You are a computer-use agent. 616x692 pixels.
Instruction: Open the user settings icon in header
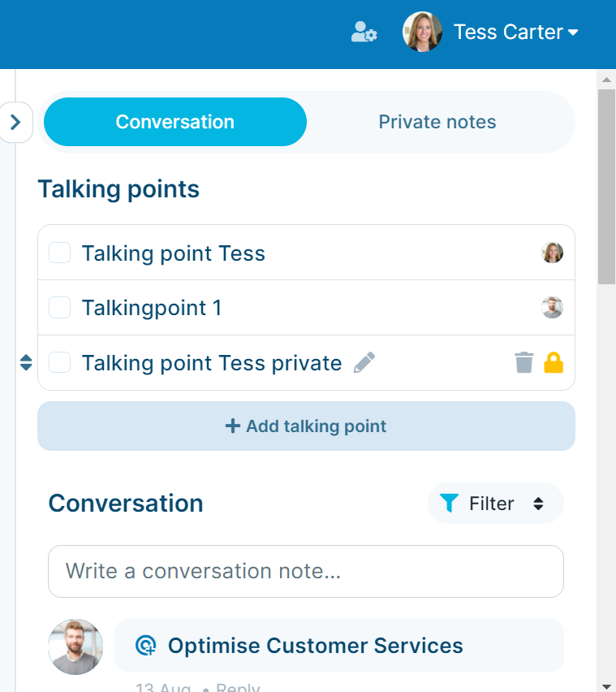pos(364,32)
